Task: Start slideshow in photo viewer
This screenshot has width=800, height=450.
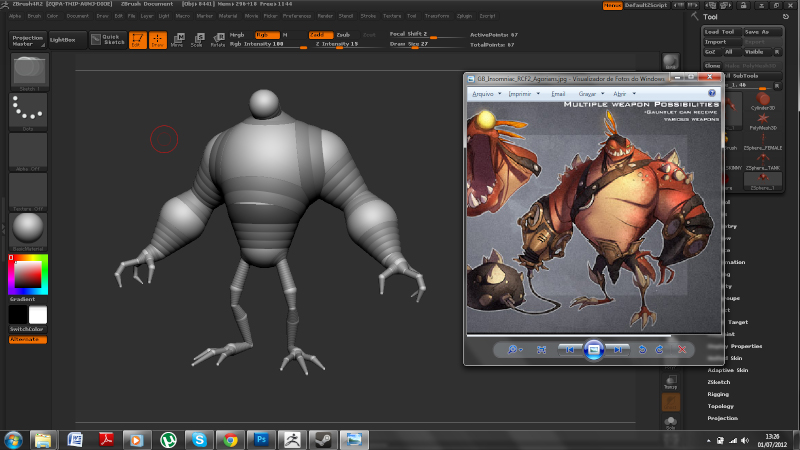Action: click(x=593, y=349)
